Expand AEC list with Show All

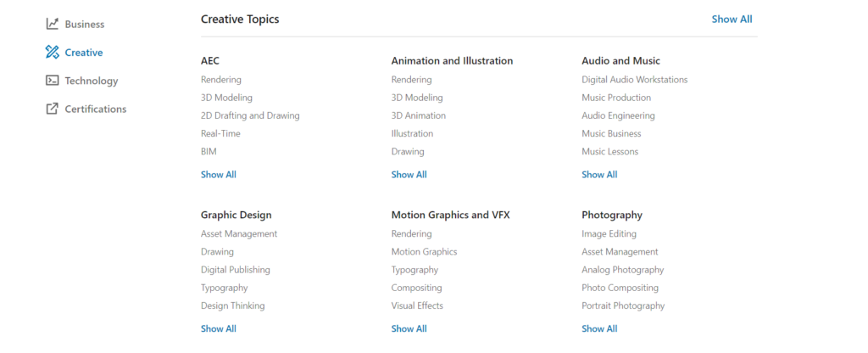click(219, 175)
